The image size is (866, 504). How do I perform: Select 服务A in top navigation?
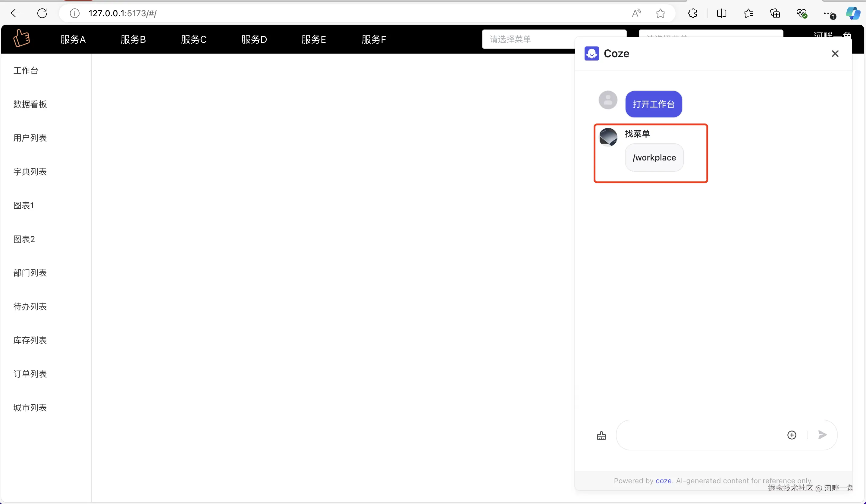(73, 39)
